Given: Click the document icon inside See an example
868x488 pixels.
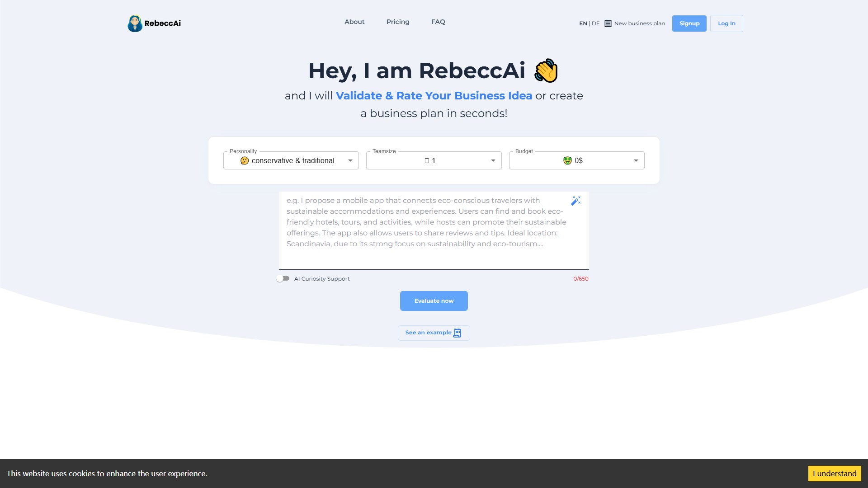Looking at the screenshot, I should tap(458, 333).
